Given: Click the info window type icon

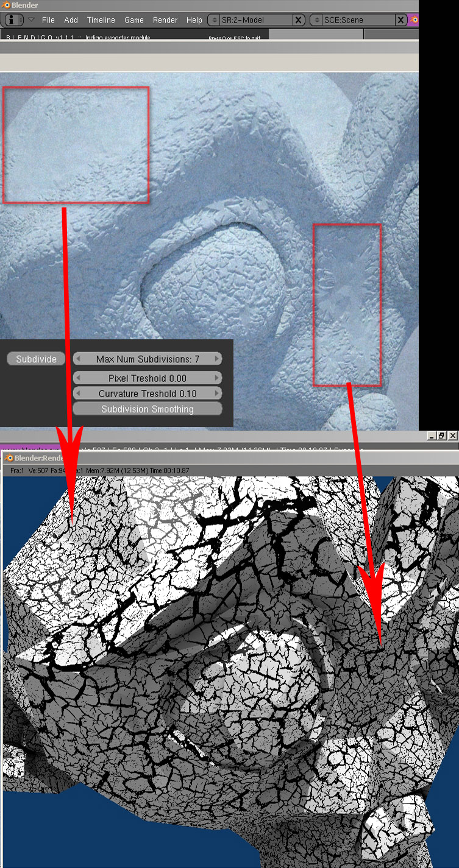Looking at the screenshot, I should pyautogui.click(x=12, y=20).
